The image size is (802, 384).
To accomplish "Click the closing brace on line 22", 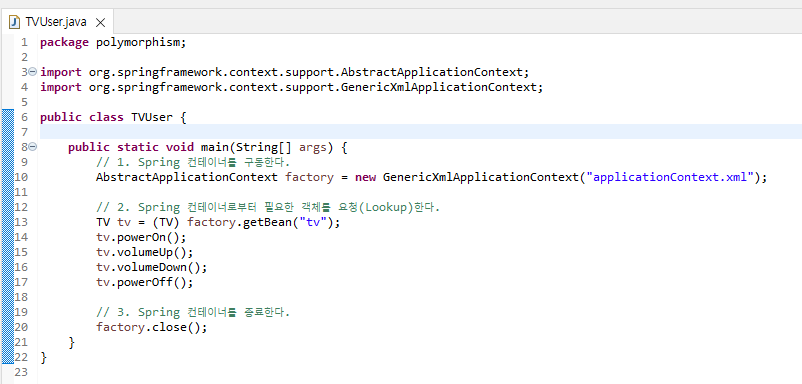I will tap(43, 357).
